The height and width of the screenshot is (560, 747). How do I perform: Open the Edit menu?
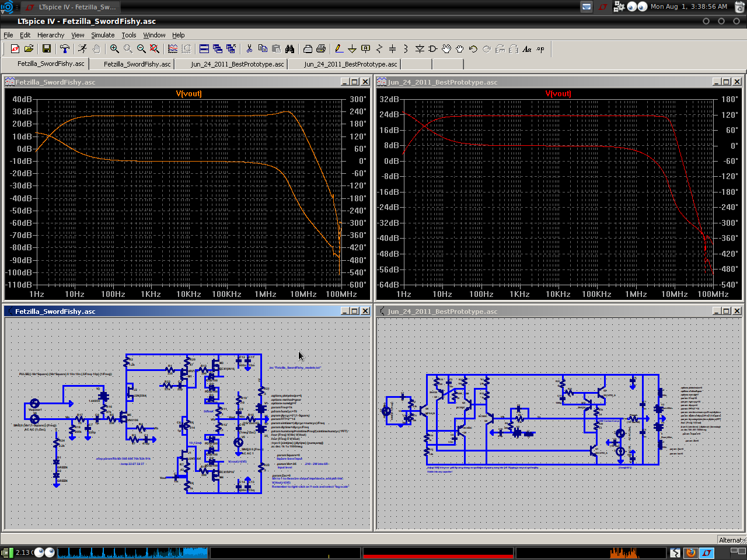point(25,35)
